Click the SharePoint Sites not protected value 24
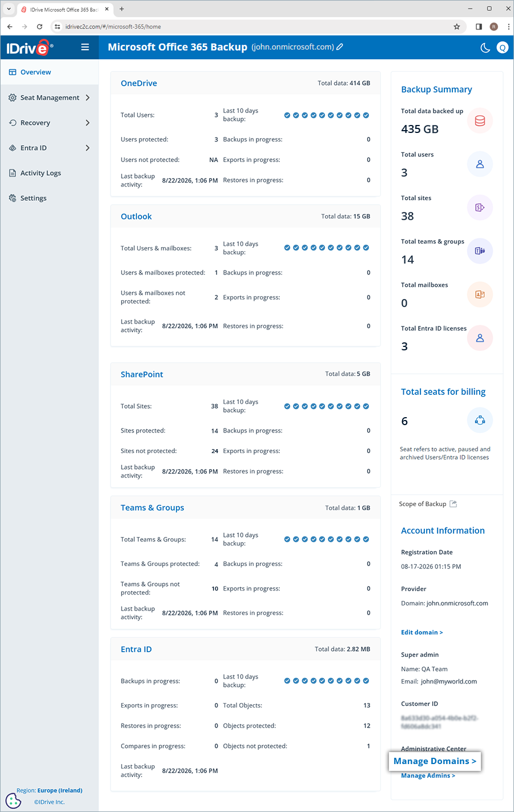 [215, 451]
